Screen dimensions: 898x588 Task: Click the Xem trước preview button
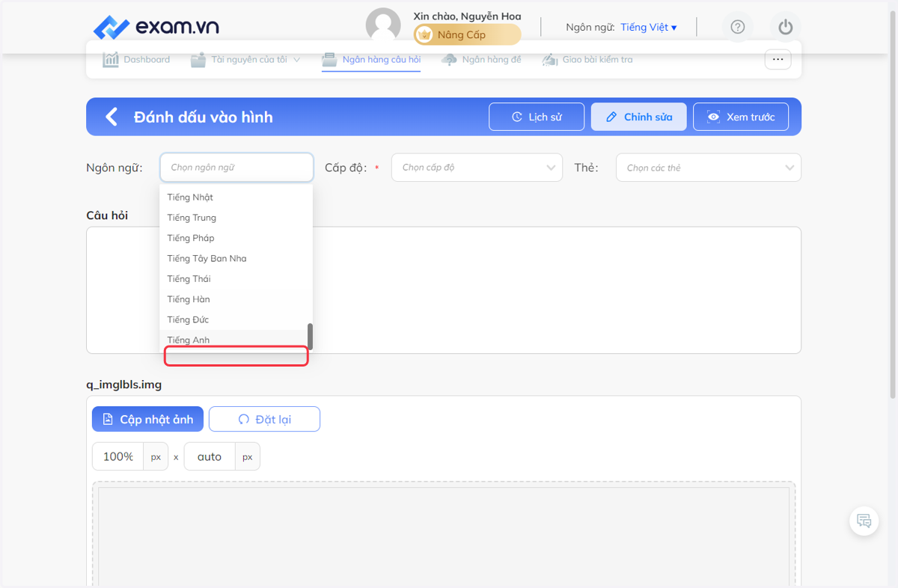(741, 117)
